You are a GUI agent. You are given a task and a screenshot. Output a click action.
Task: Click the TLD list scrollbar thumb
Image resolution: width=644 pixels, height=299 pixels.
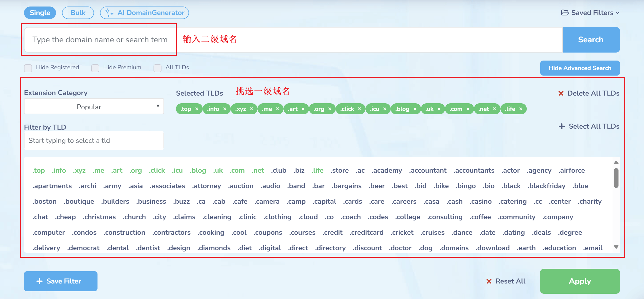(x=616, y=178)
